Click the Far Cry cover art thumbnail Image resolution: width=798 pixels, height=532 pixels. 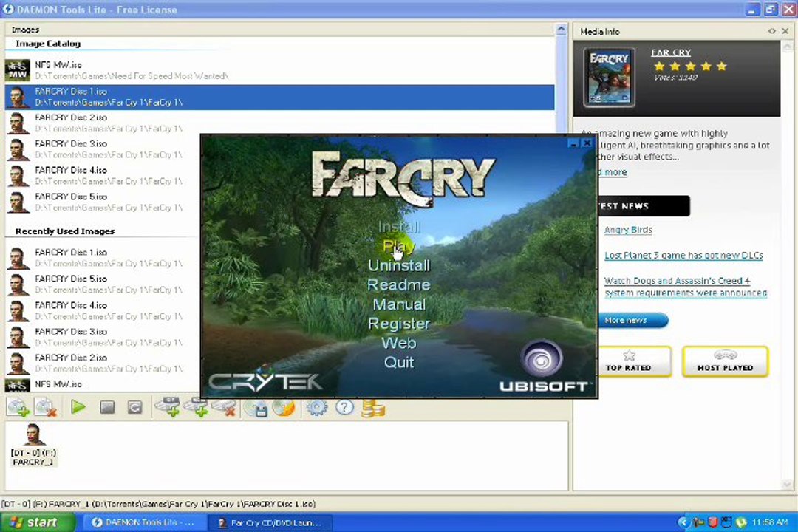click(x=609, y=78)
